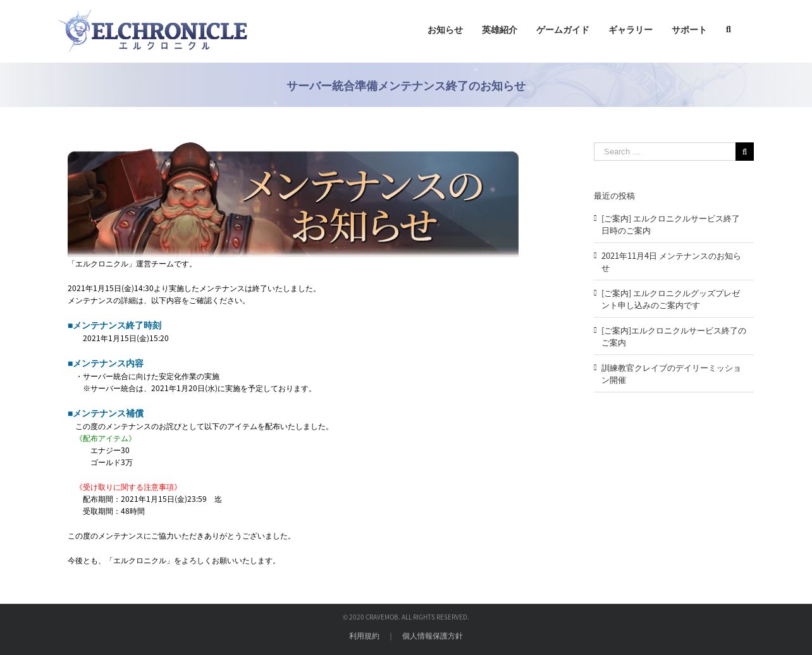Click the ■メンテナンス終了時刻 heading

pos(114,325)
